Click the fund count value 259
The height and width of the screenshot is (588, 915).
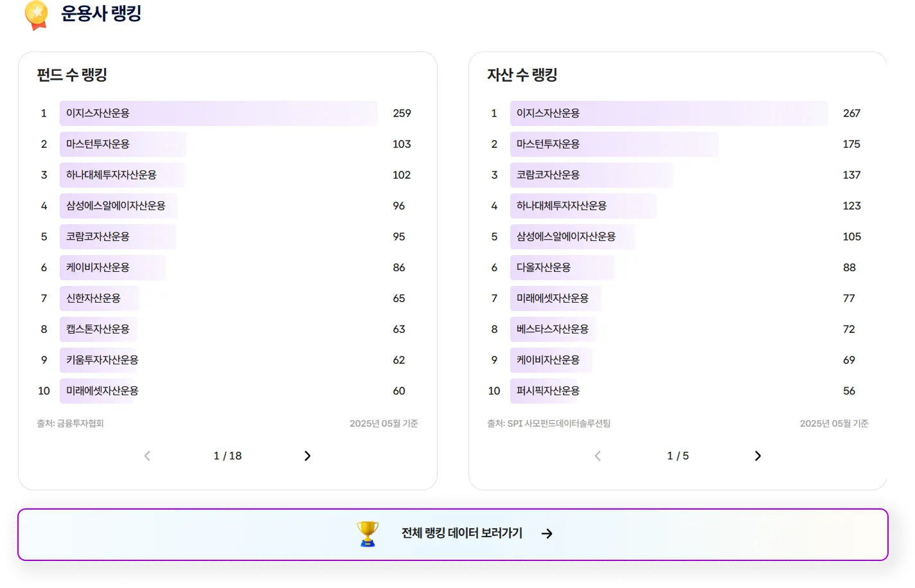coord(402,113)
